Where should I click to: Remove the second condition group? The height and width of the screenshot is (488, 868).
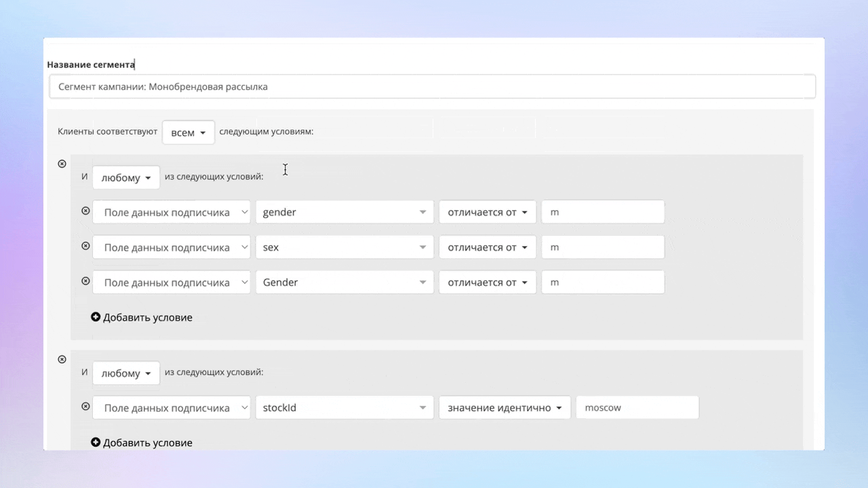click(x=62, y=359)
